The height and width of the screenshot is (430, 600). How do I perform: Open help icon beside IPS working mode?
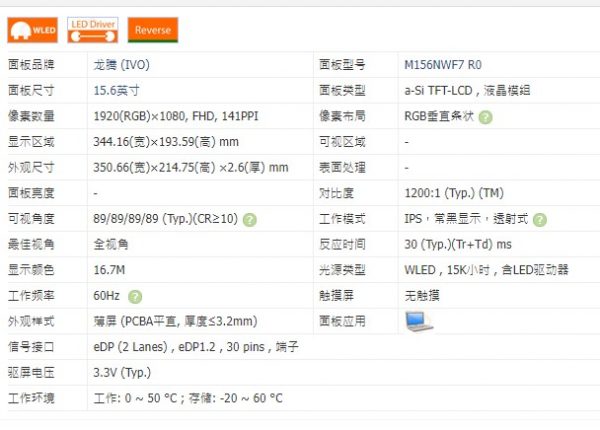click(x=540, y=219)
